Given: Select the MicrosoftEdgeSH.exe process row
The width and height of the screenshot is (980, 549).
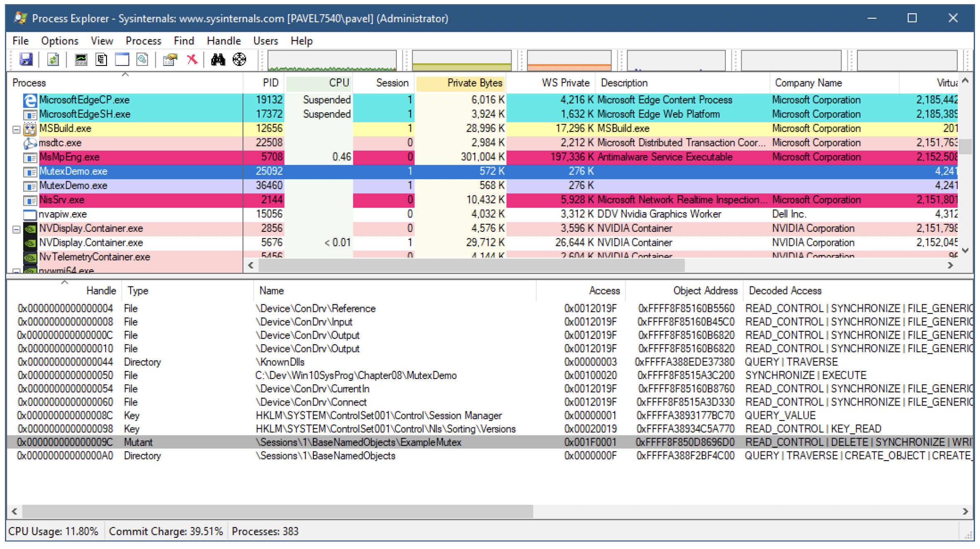Looking at the screenshot, I should (x=483, y=114).
